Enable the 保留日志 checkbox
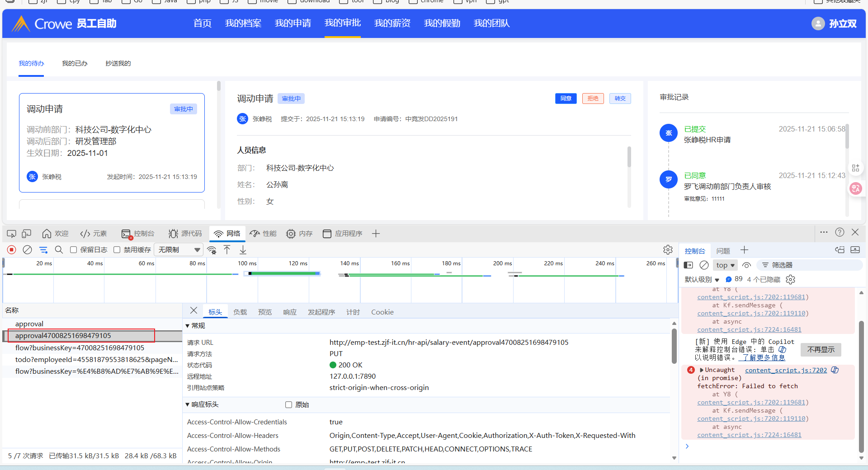Image resolution: width=868 pixels, height=470 pixels. (74, 250)
